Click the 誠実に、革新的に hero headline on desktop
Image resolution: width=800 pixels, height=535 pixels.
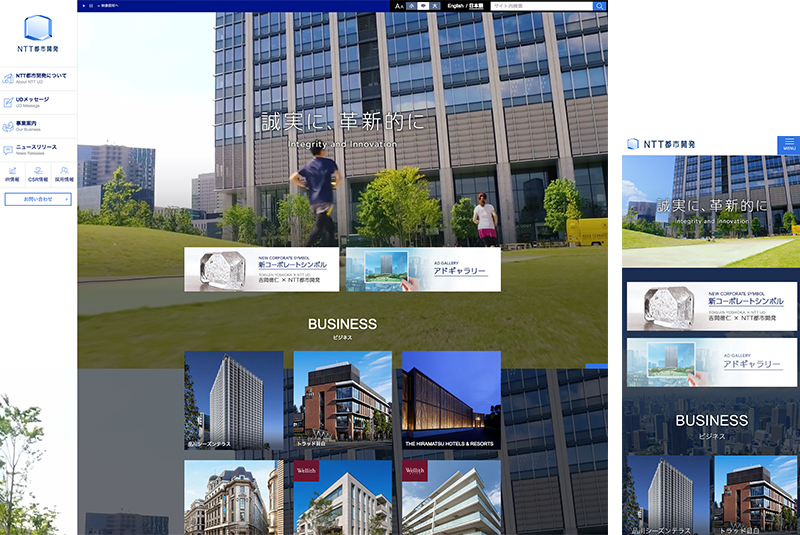[343, 121]
